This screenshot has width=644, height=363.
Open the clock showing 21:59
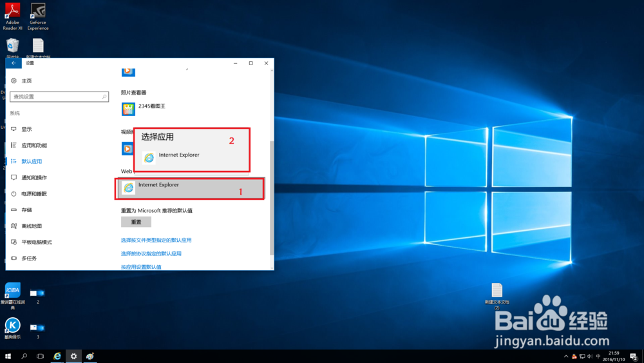coord(614,356)
